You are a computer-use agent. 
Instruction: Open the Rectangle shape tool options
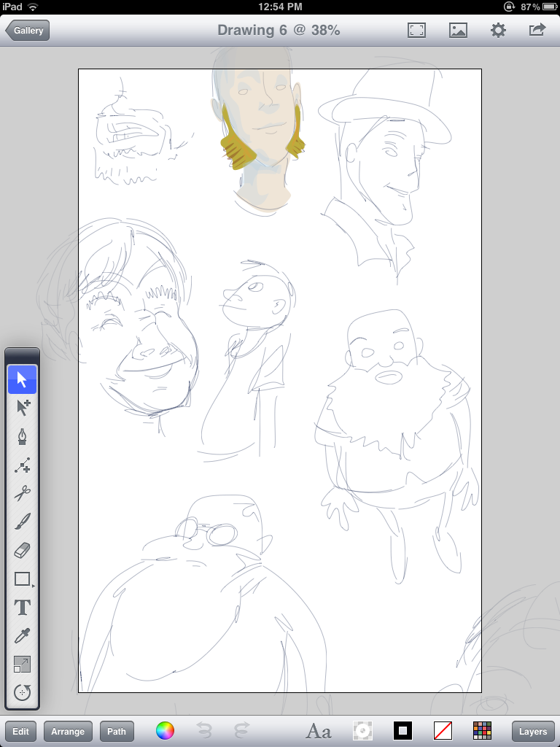pos(22,579)
